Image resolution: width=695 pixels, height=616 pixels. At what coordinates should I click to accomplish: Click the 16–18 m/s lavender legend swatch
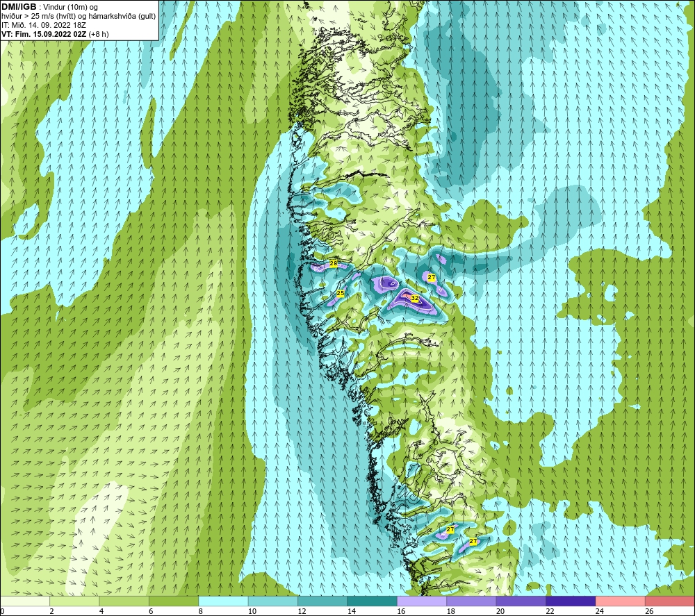pyautogui.click(x=422, y=601)
